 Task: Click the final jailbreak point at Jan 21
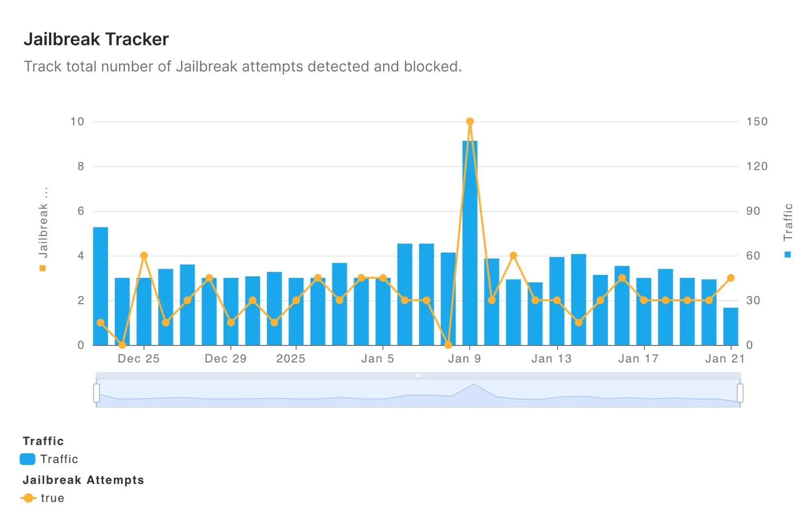pyautogui.click(x=731, y=278)
